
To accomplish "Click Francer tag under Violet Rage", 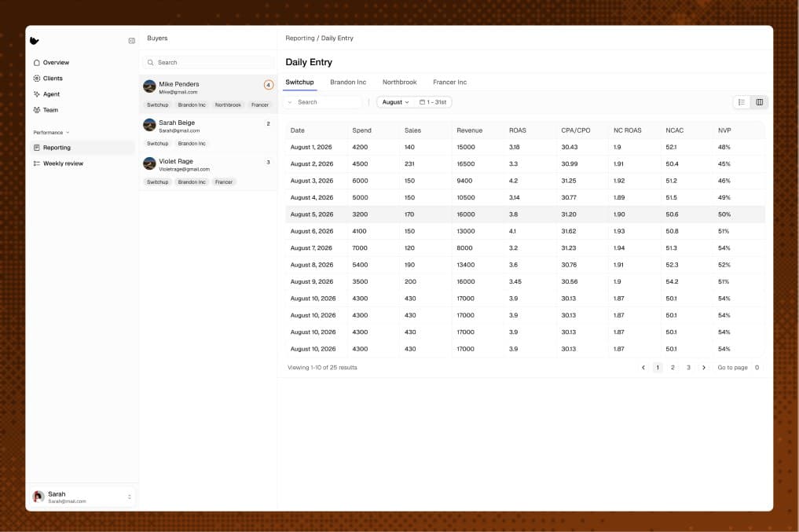I will [224, 182].
